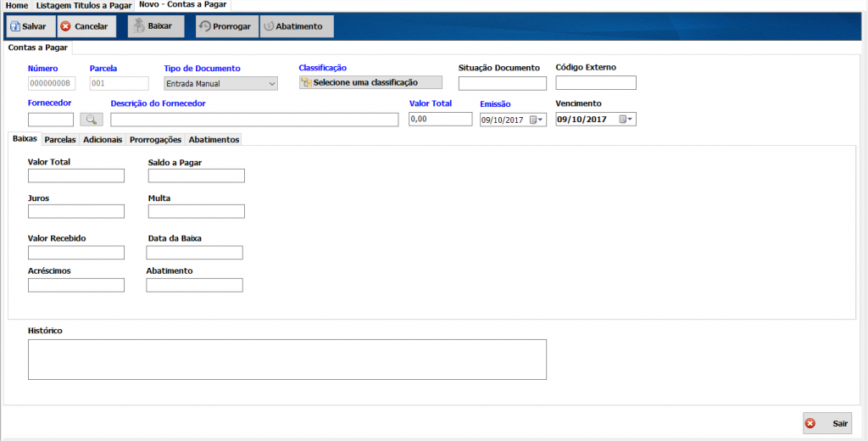Select the Adicionais tab

103,139
